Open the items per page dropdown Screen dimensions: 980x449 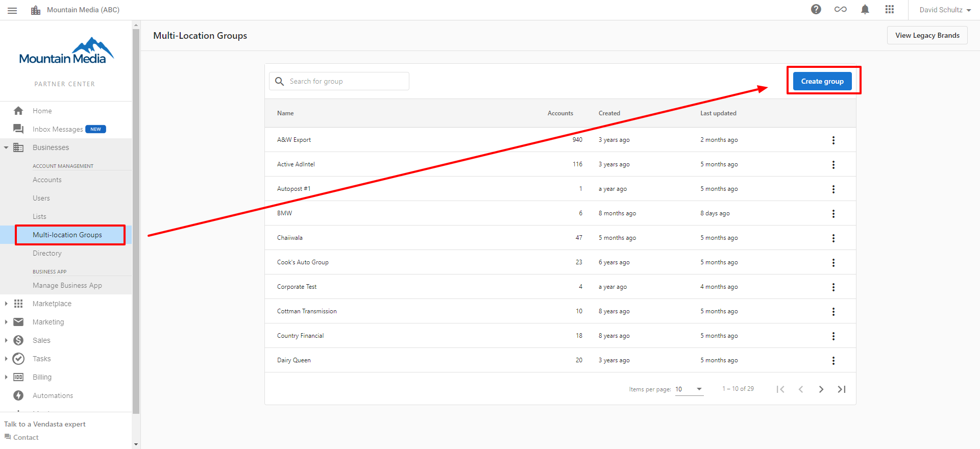(689, 389)
